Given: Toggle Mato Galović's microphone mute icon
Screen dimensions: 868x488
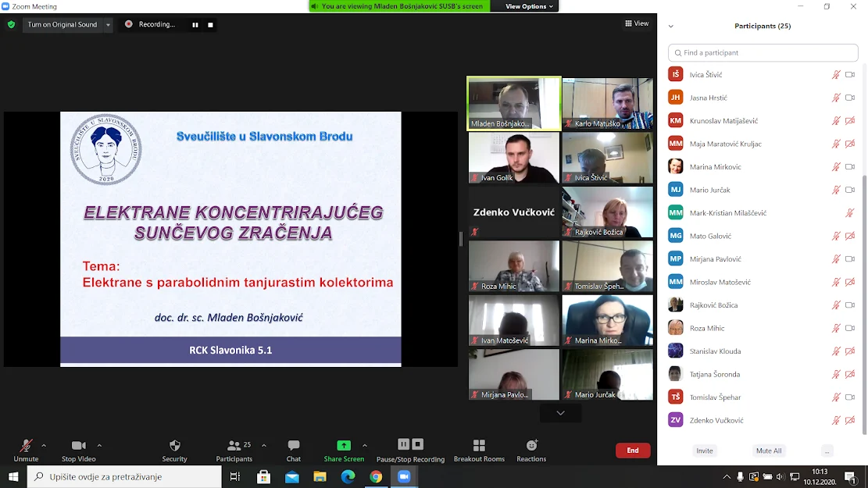Looking at the screenshot, I should pyautogui.click(x=836, y=237).
